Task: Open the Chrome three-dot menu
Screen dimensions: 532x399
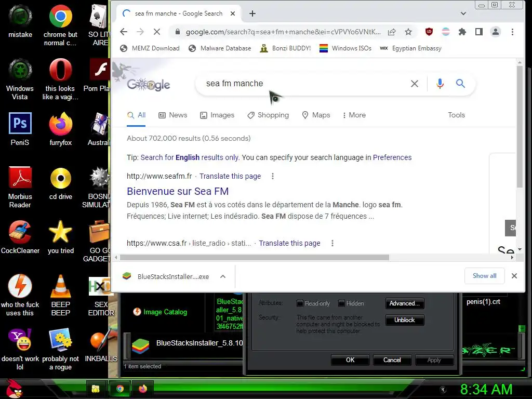Action: tap(512, 32)
